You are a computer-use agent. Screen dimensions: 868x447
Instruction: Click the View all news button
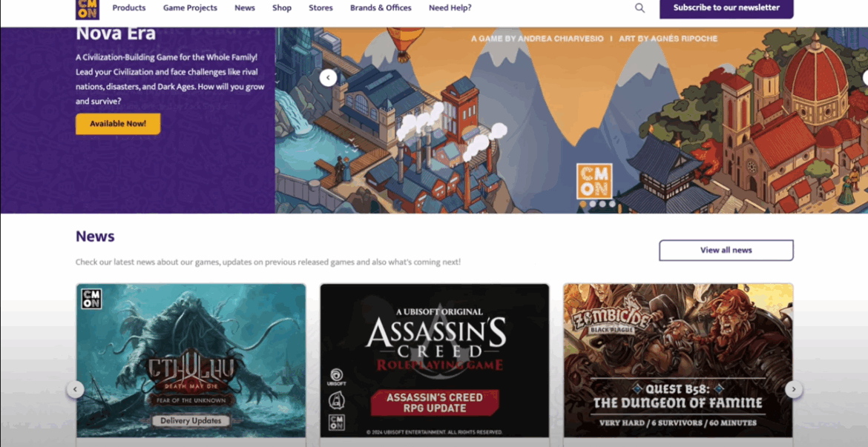726,250
